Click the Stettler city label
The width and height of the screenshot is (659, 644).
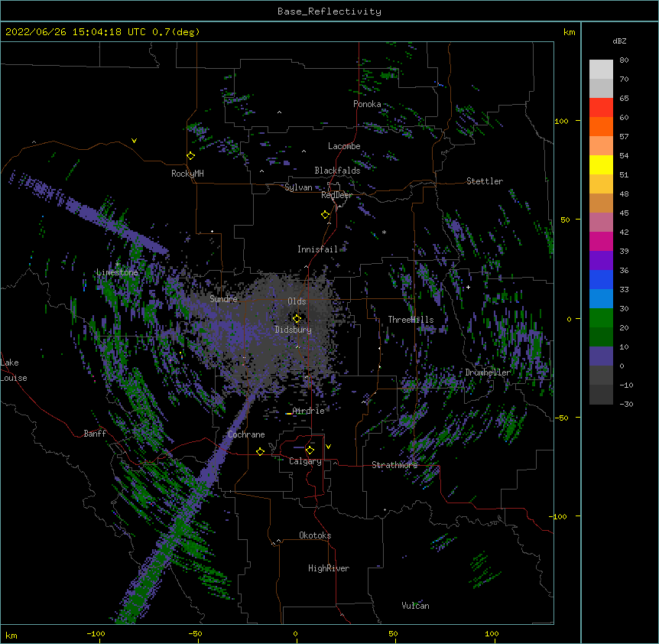tap(485, 181)
